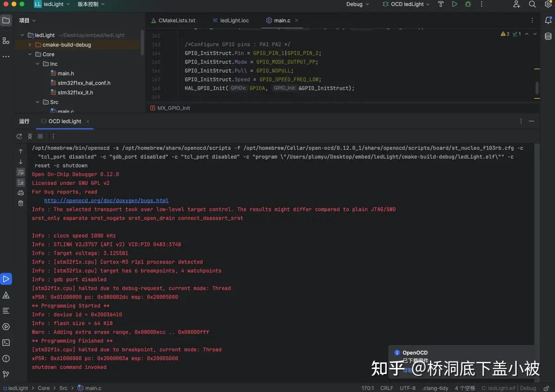Build the project using the hammer icon
Screen dimensions: 555x392
pyautogui.click(x=441, y=4)
